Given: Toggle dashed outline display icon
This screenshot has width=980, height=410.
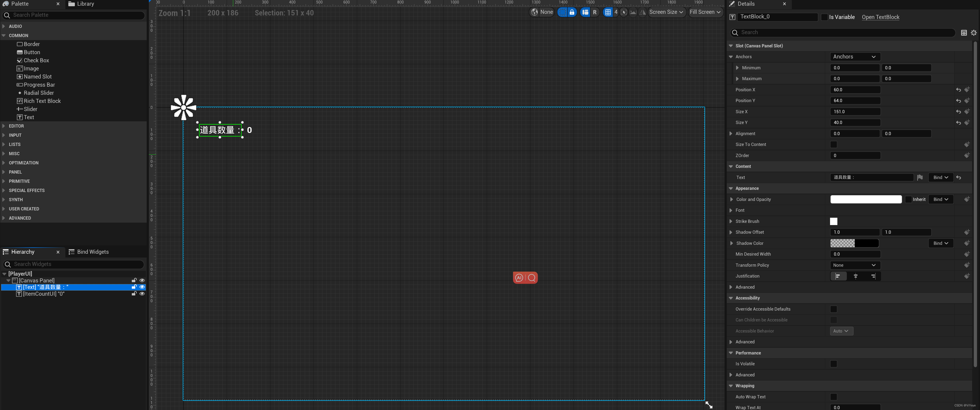Looking at the screenshot, I should click(562, 12).
